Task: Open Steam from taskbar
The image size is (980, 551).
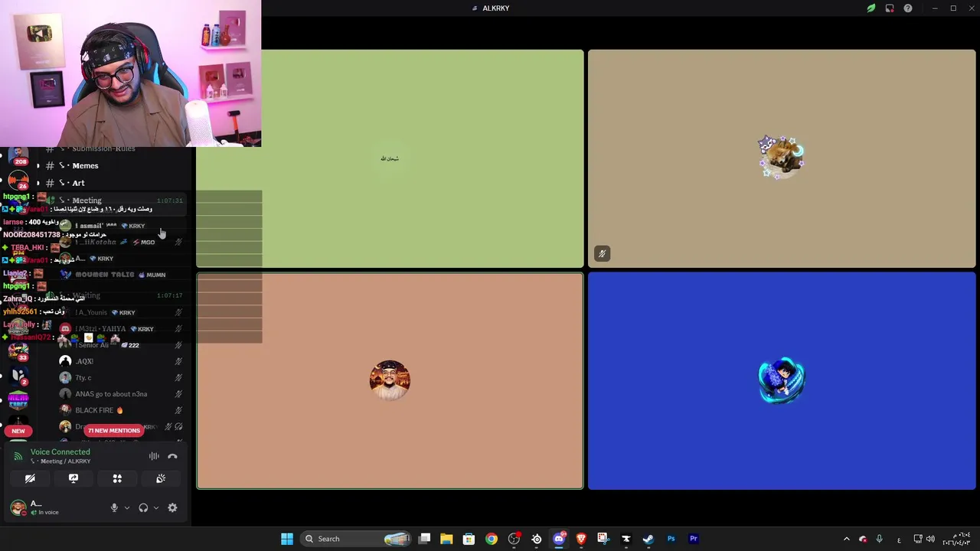Action: 648,539
